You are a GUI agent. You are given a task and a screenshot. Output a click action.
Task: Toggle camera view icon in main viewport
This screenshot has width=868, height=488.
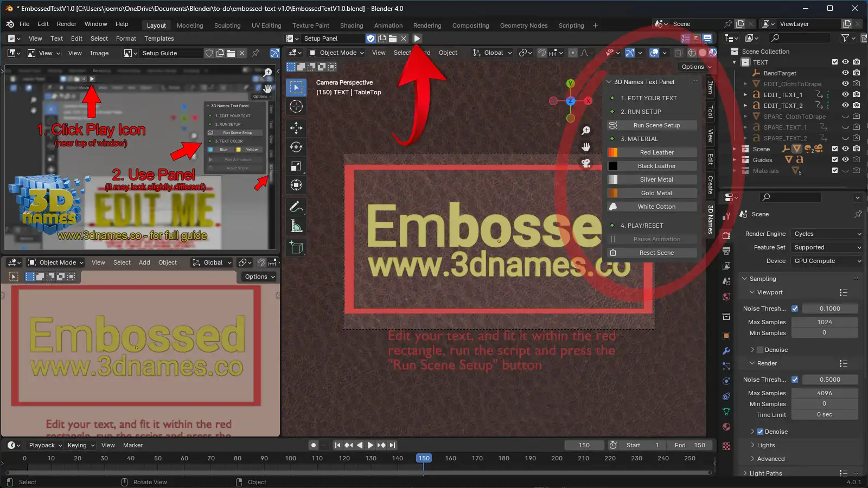pos(586,163)
